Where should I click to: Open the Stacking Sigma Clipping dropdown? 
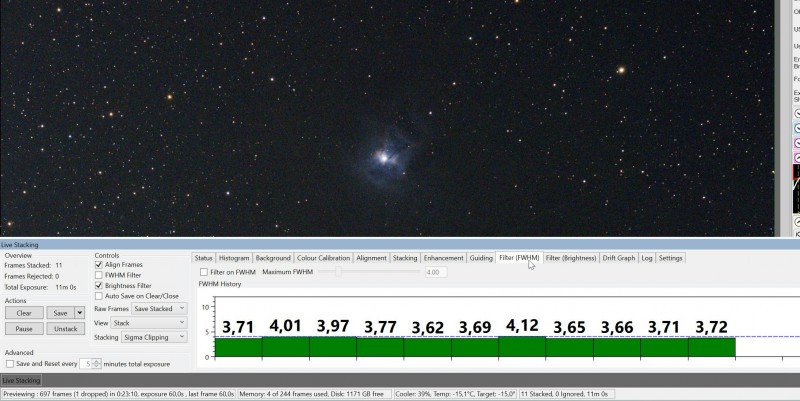pyautogui.click(x=154, y=337)
